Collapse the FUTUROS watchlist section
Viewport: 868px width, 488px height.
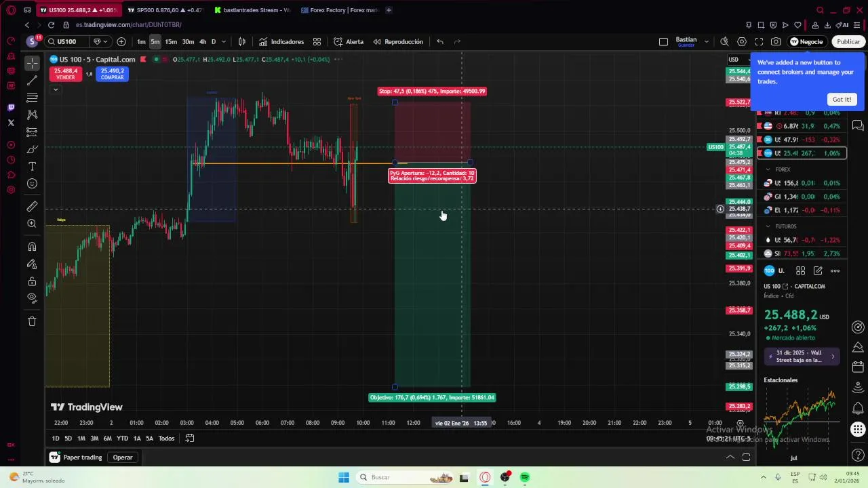768,226
